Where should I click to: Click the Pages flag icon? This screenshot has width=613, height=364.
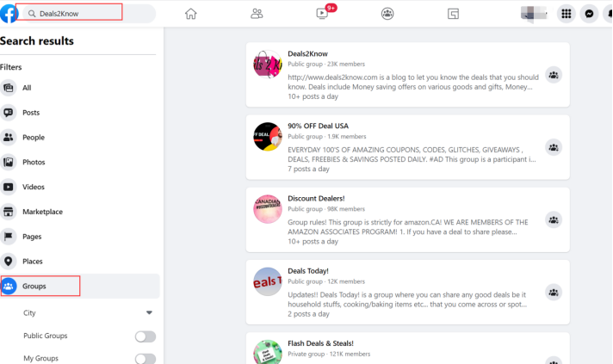click(x=9, y=237)
